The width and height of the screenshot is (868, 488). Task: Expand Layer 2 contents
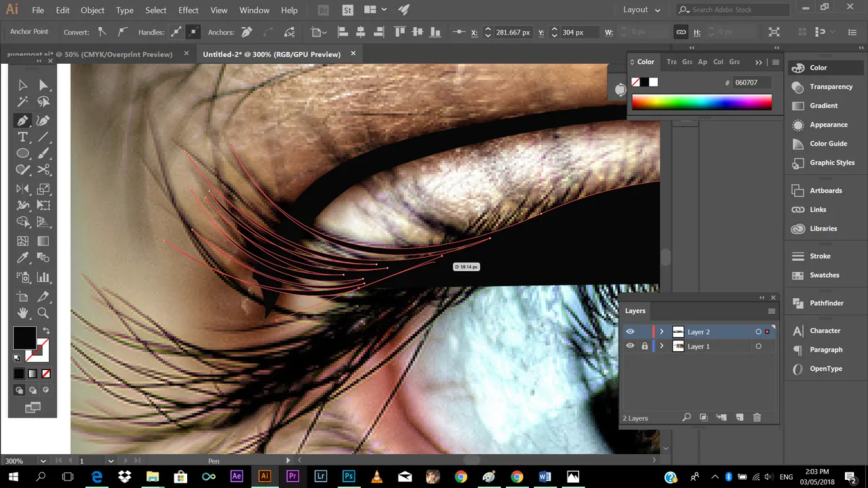click(662, 332)
